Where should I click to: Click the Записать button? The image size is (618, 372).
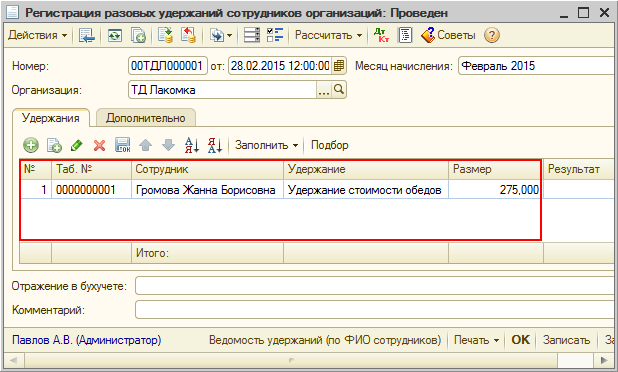point(566,340)
